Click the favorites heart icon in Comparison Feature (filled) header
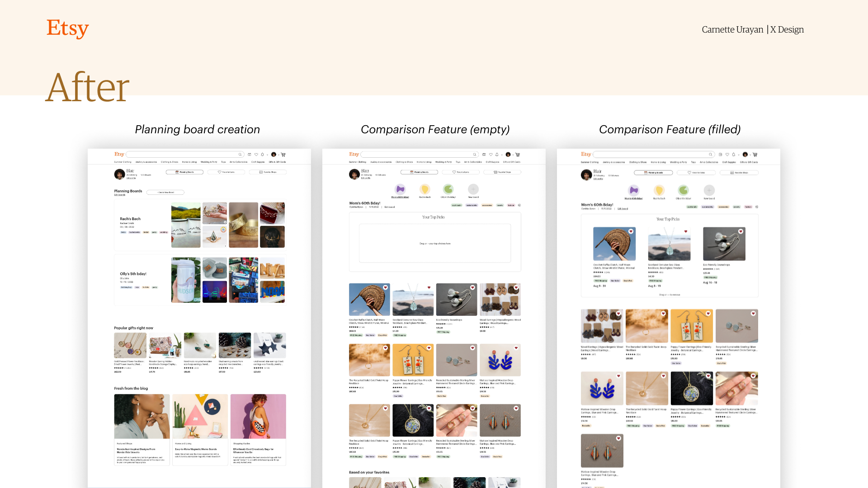 [727, 155]
